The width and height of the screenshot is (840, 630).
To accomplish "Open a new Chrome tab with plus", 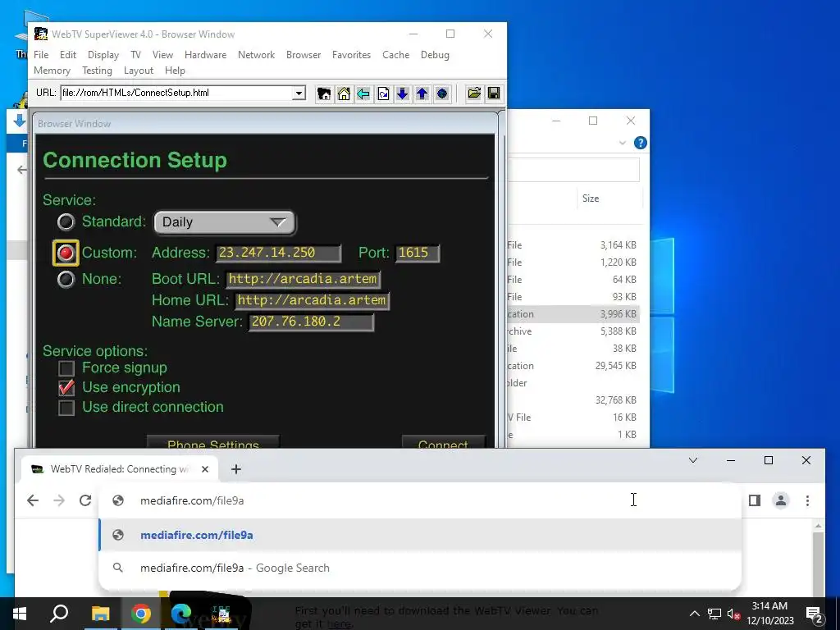I will pos(235,469).
